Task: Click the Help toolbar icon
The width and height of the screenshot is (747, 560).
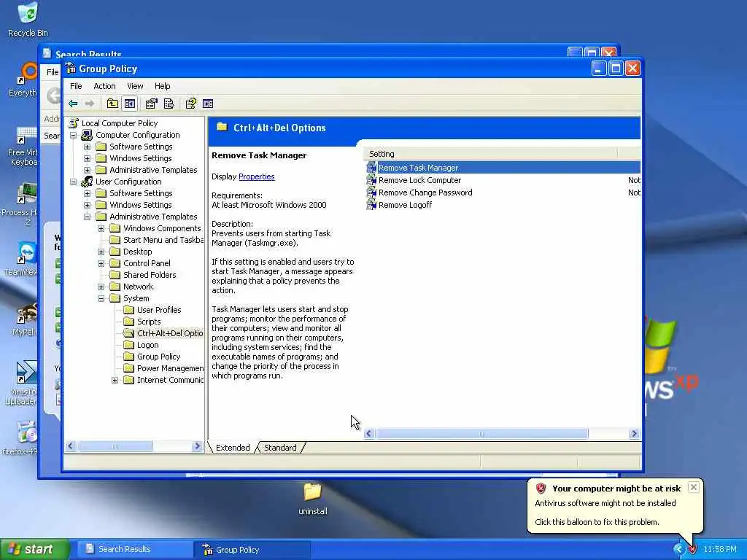Action: pyautogui.click(x=190, y=104)
